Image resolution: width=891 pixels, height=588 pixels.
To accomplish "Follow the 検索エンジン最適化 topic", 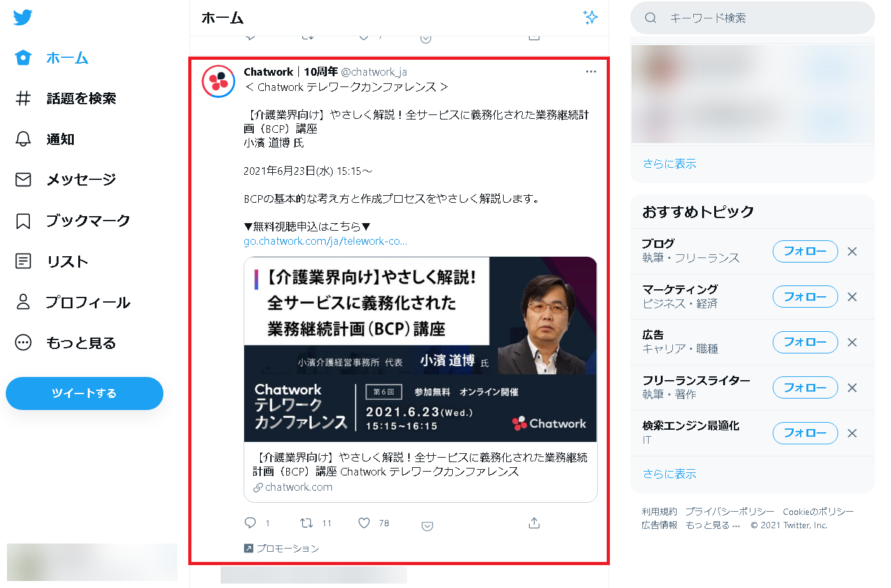I will [x=805, y=434].
